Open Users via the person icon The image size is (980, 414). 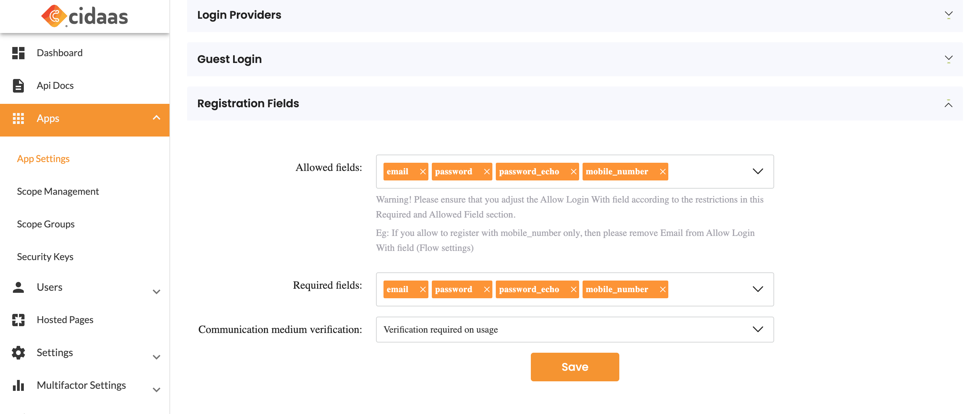18,287
